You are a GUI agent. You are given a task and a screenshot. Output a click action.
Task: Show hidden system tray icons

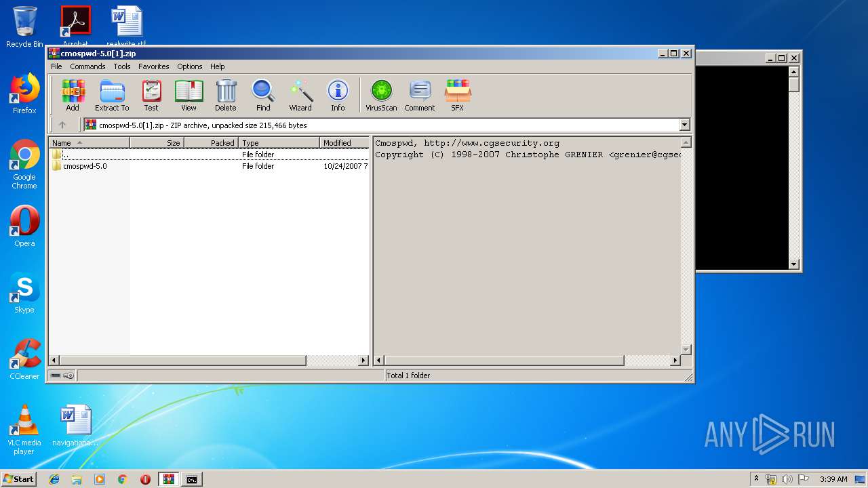click(756, 479)
